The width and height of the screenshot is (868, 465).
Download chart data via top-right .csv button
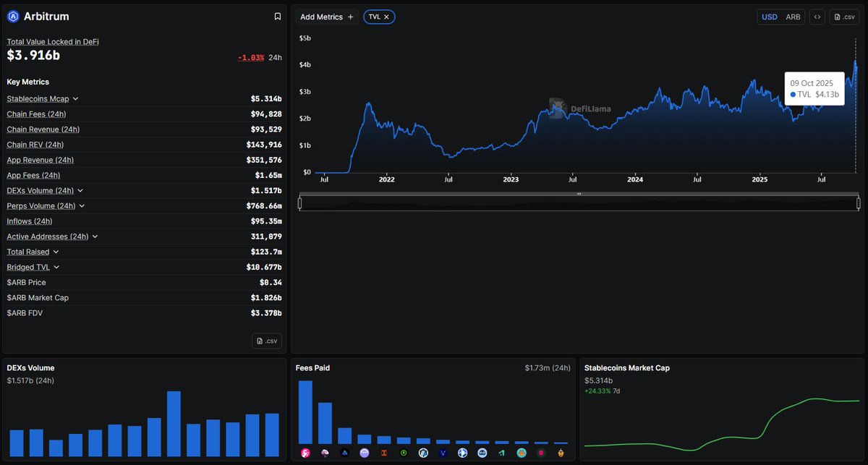pos(845,17)
